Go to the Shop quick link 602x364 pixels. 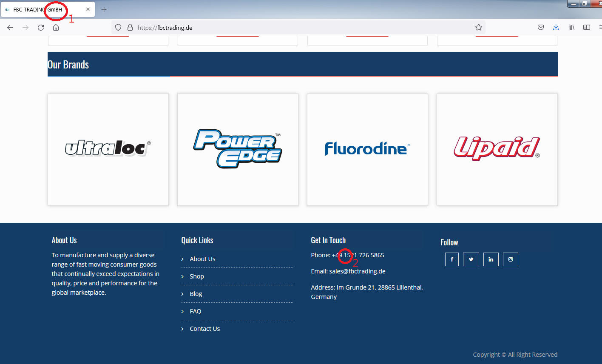[x=197, y=276]
